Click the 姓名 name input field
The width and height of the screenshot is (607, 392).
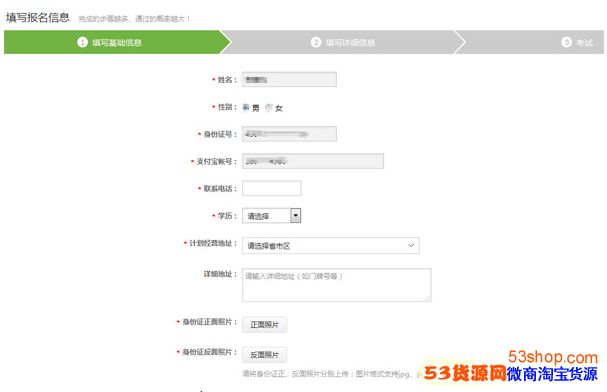(x=289, y=79)
